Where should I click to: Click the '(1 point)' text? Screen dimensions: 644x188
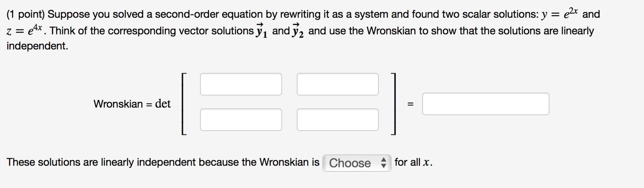coord(26,14)
